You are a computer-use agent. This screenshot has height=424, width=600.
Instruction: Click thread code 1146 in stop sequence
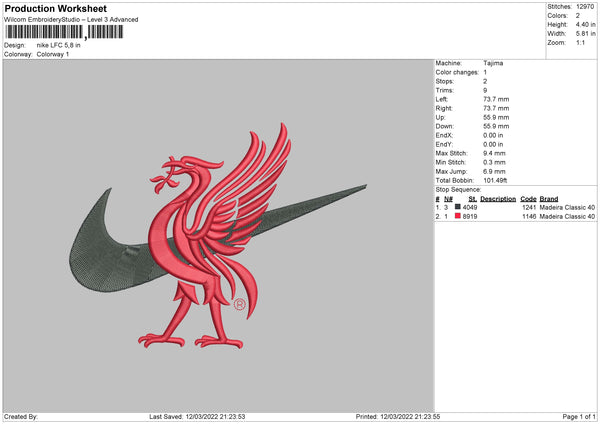pos(529,217)
